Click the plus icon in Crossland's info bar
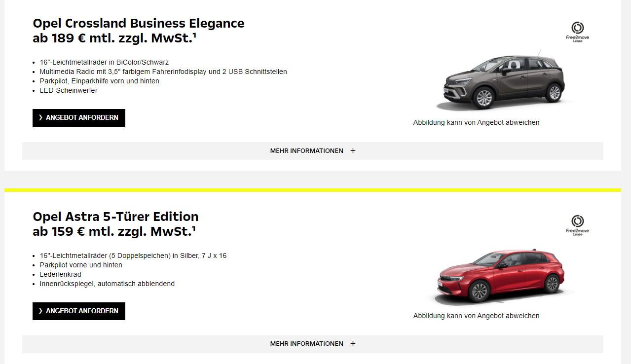This screenshot has width=631, height=364. tap(353, 151)
